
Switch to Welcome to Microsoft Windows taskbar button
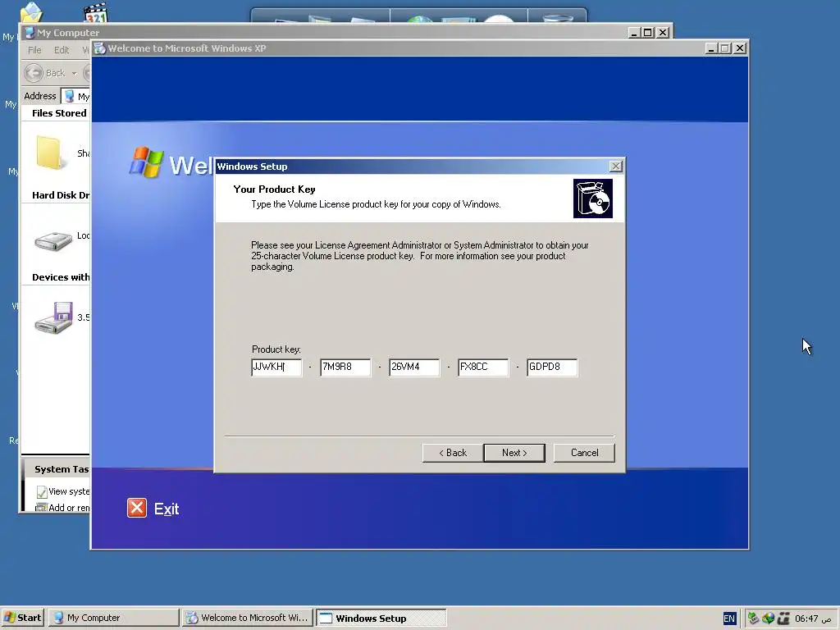pyautogui.click(x=247, y=618)
